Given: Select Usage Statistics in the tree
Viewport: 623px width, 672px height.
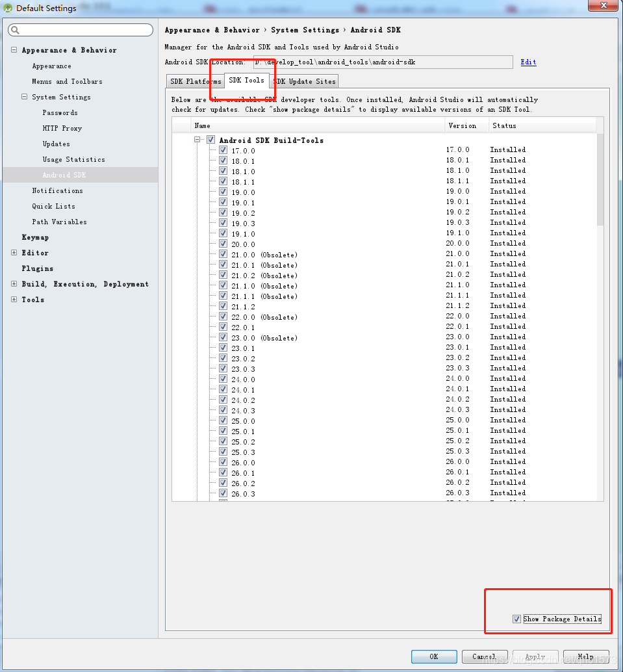Looking at the screenshot, I should click(73, 159).
